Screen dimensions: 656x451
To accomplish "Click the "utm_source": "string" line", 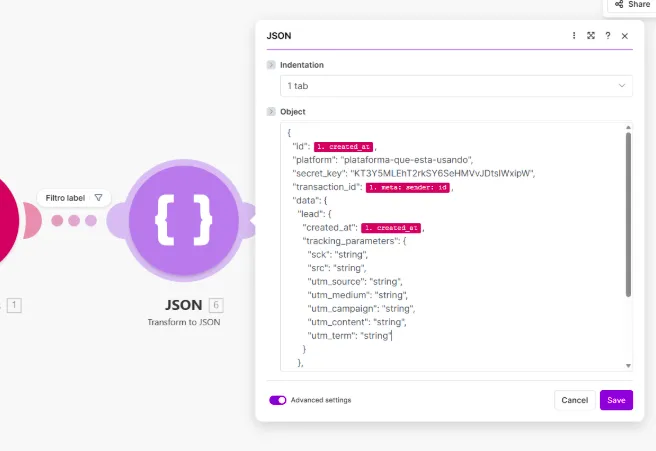I will tap(355, 282).
